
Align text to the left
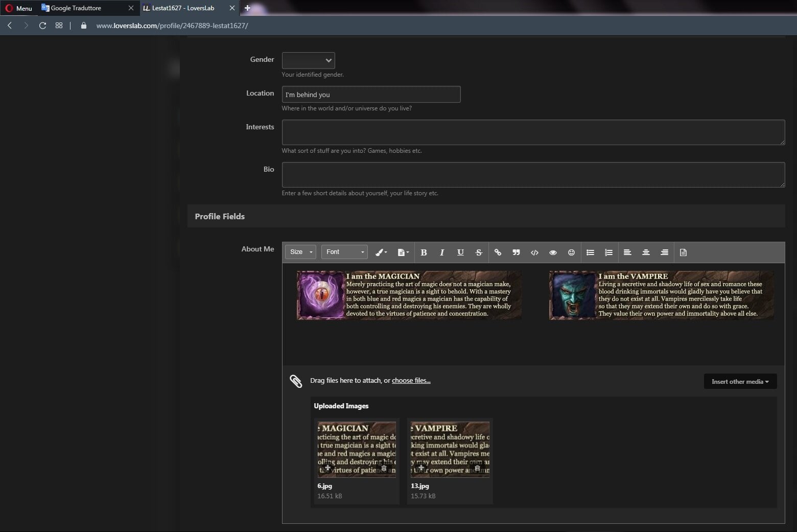pyautogui.click(x=627, y=252)
